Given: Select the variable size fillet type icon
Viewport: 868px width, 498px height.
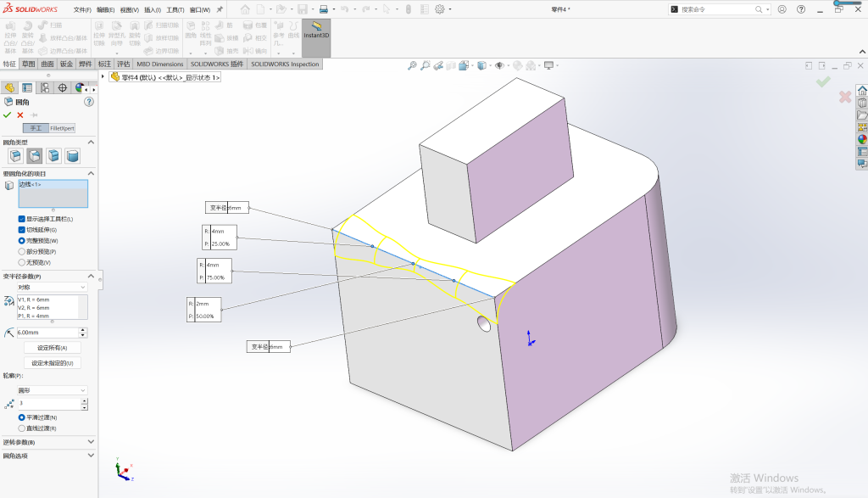Looking at the screenshot, I should tap(34, 156).
